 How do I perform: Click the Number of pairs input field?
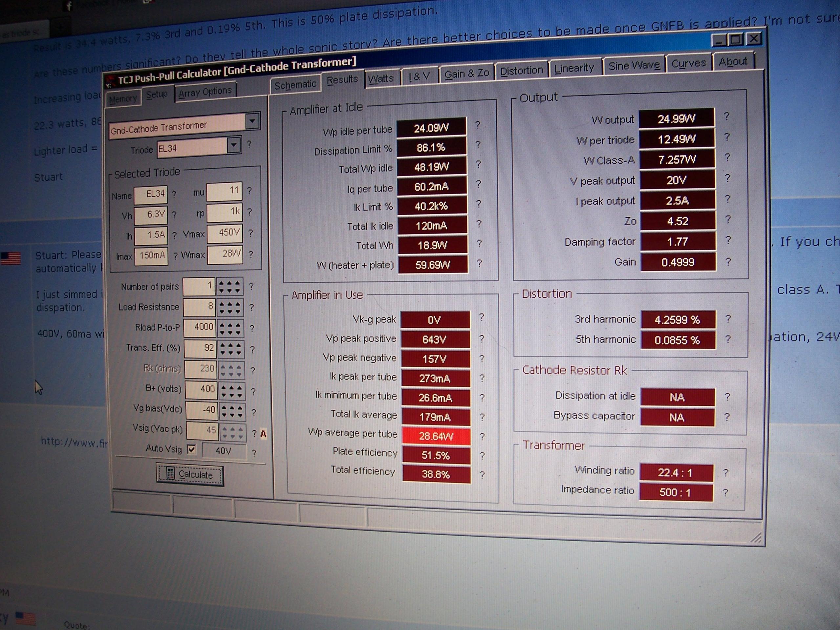coord(199,287)
